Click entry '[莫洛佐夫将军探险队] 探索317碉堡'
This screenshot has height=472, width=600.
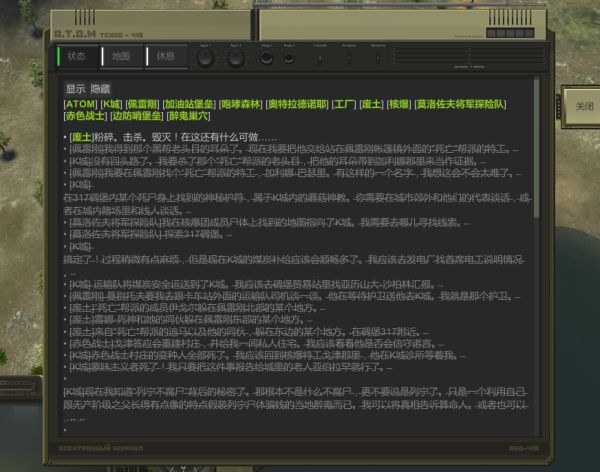pos(150,234)
